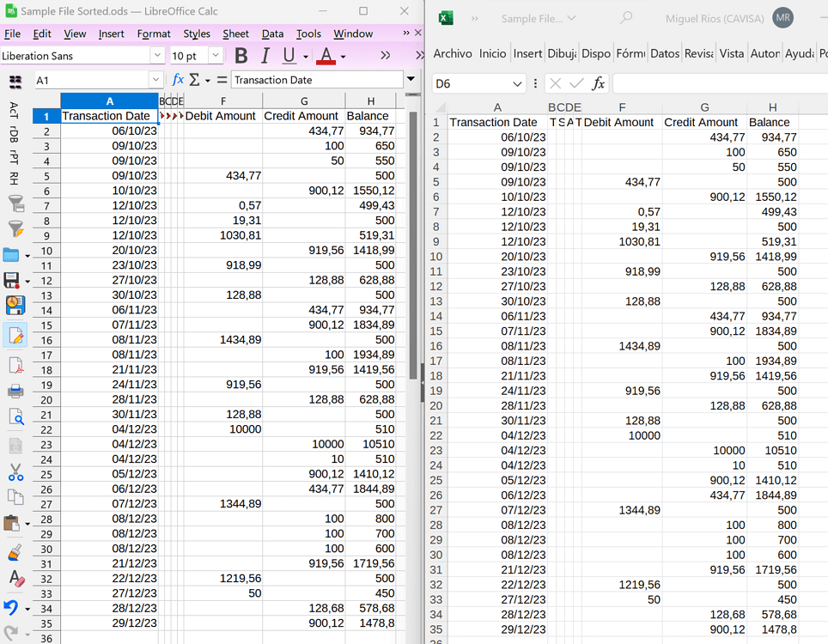The width and height of the screenshot is (828, 644).
Task: Click the Formula equals icon in Calc
Action: [222, 80]
